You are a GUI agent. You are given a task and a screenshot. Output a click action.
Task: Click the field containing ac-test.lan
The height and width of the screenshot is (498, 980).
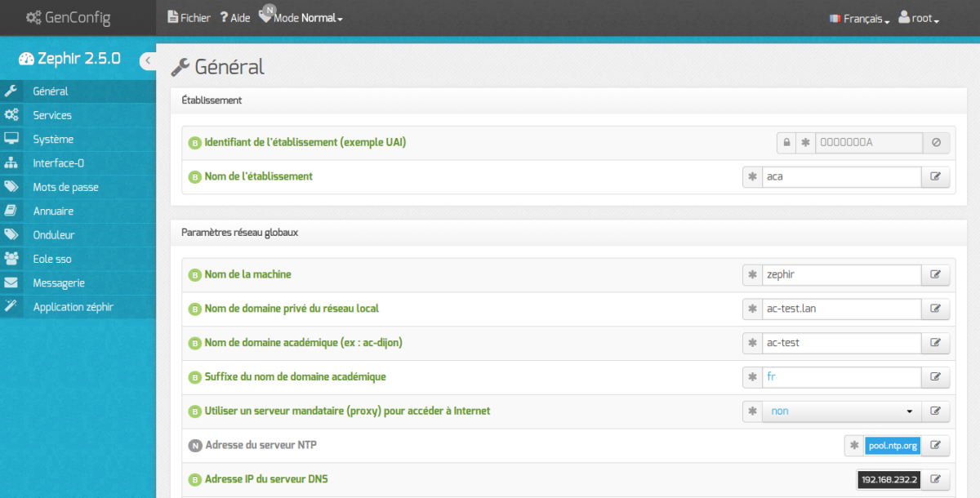coord(842,309)
